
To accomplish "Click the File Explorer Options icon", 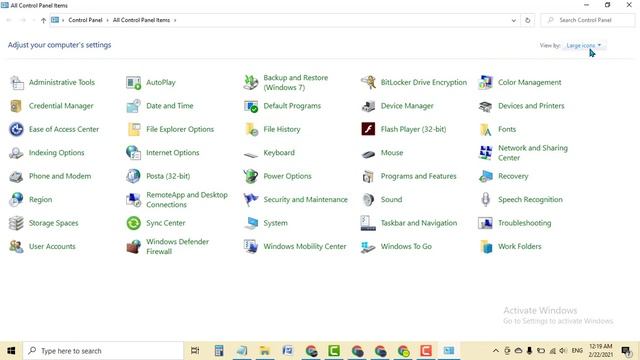I will point(133,129).
